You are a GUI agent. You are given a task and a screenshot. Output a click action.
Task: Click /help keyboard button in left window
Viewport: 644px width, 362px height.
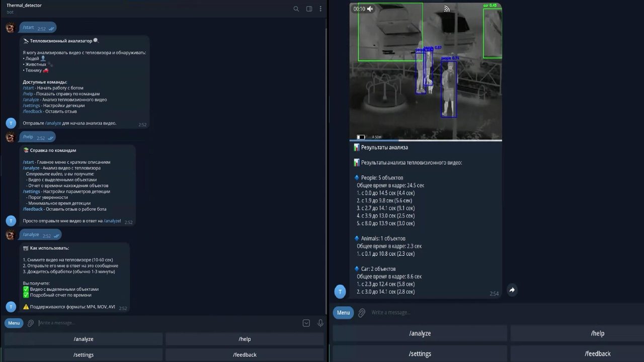click(245, 339)
